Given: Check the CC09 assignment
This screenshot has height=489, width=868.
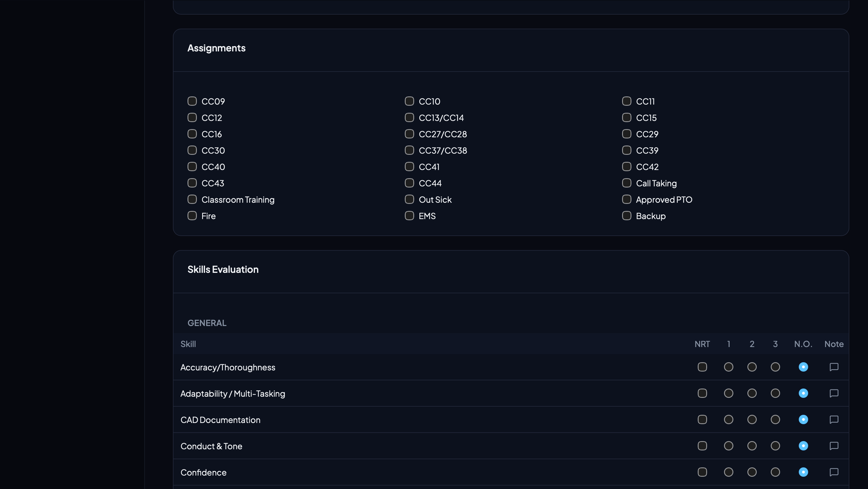Looking at the screenshot, I should coord(192,101).
